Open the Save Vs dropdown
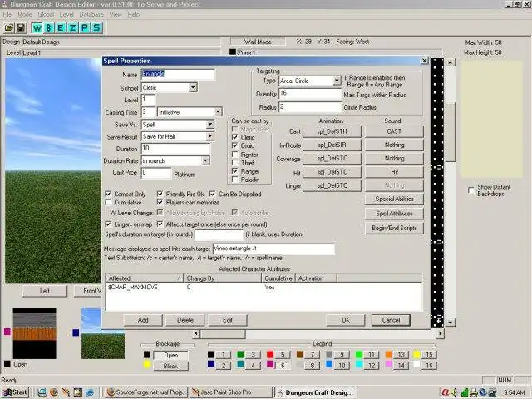The image size is (532, 399). (210, 125)
